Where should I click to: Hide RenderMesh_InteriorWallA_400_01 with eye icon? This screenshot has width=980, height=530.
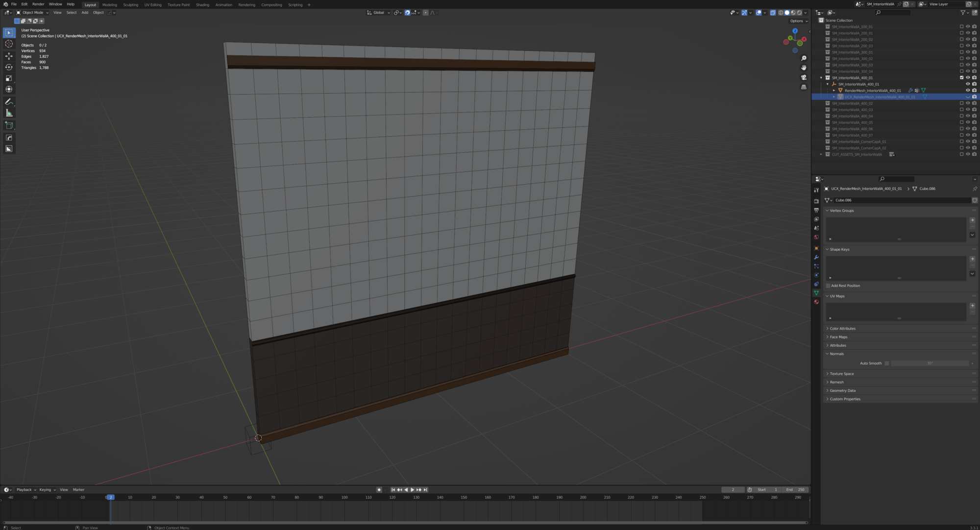(968, 91)
